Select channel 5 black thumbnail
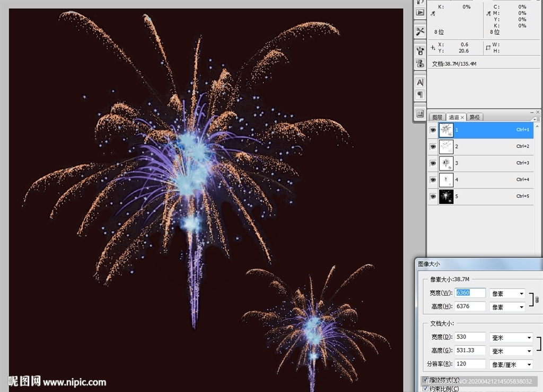543x392 pixels. pos(446,197)
